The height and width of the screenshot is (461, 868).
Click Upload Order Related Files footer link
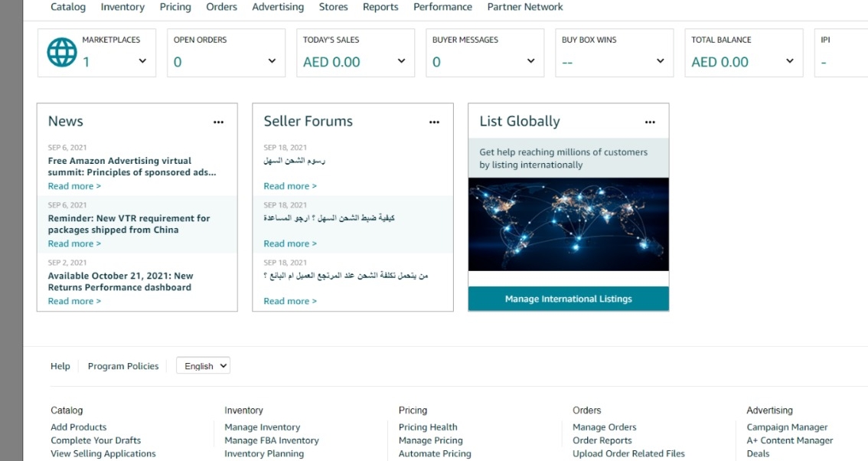[x=629, y=454]
